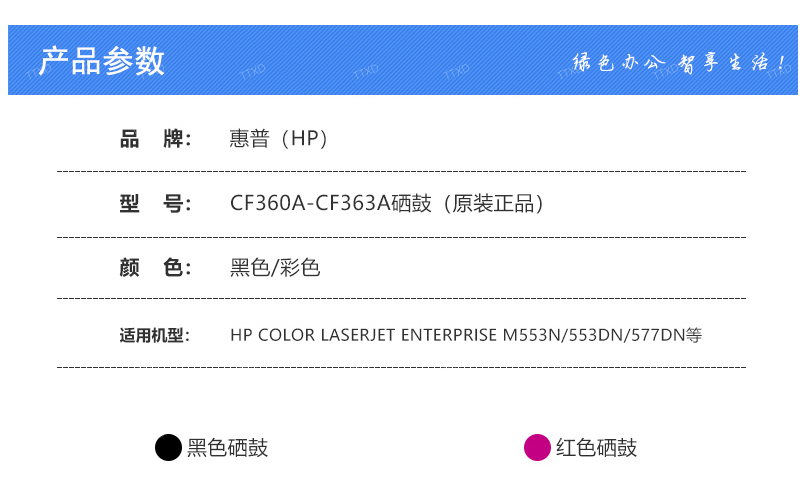Click the 品牌 field label
This screenshot has width=803, height=504.
click(x=155, y=139)
